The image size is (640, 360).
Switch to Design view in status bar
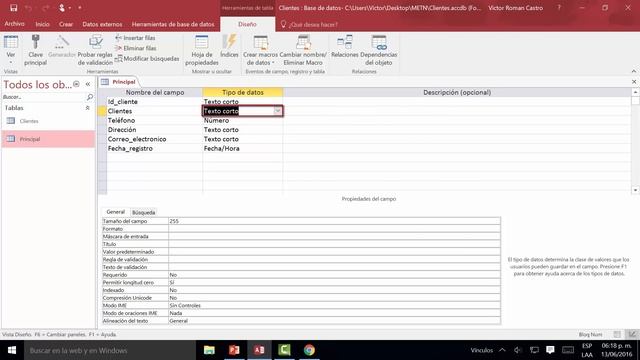[x=632, y=334]
